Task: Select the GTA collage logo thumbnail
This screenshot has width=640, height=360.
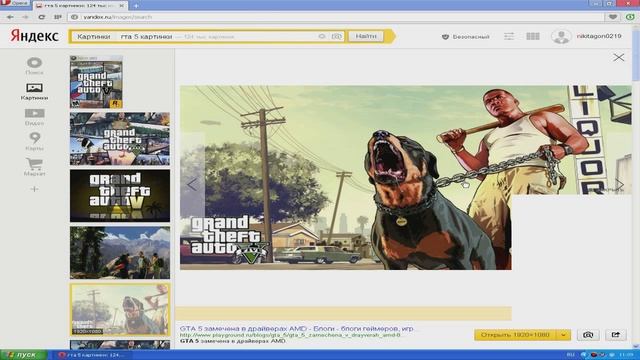Action: (x=120, y=139)
